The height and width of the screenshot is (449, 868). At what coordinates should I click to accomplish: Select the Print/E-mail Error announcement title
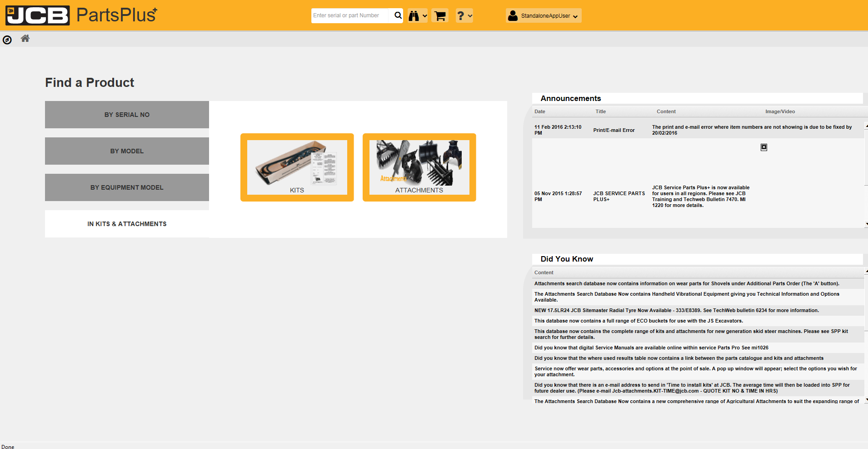pyautogui.click(x=614, y=130)
